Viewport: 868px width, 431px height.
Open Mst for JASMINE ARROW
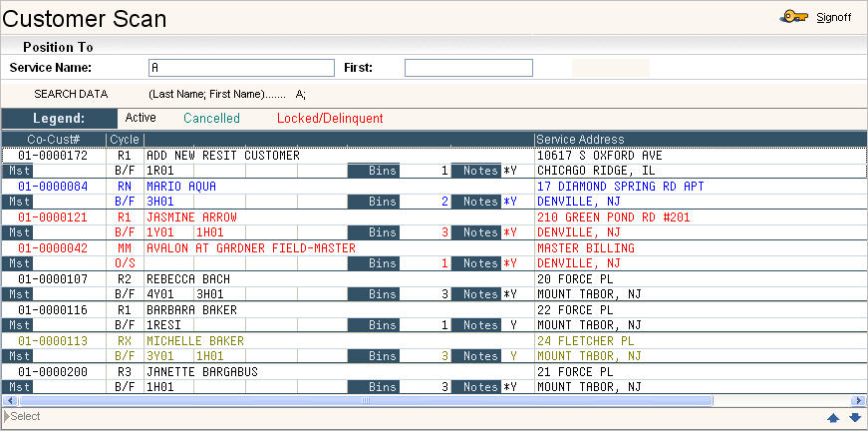[x=17, y=232]
